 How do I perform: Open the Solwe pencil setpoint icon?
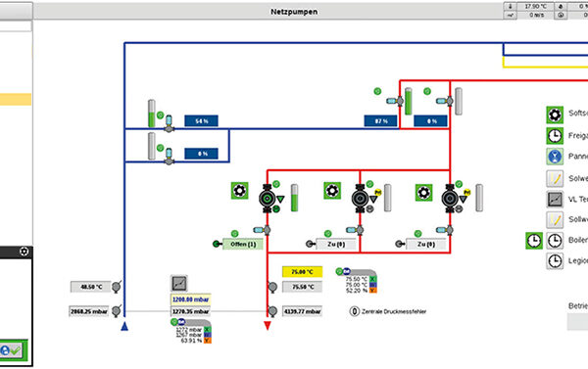tap(555, 178)
